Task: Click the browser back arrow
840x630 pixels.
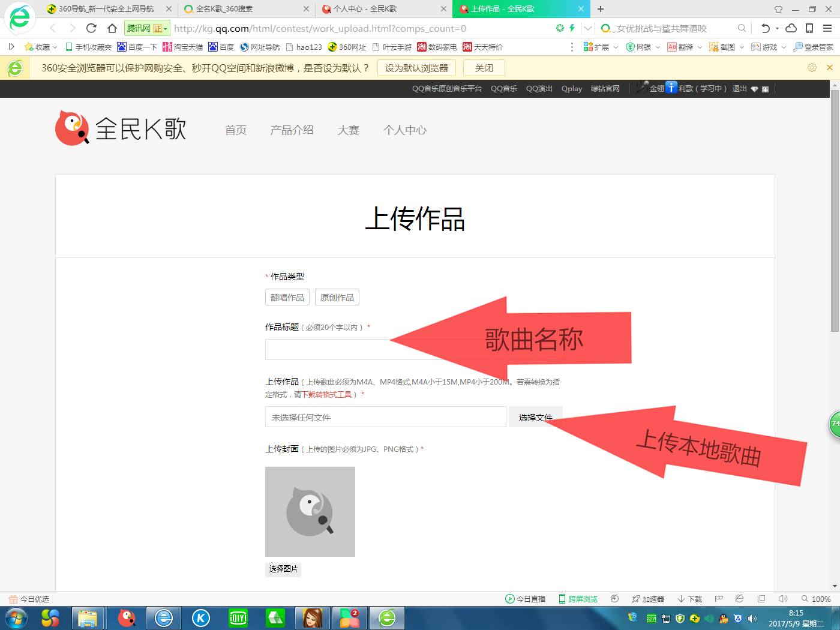Action: (x=53, y=28)
